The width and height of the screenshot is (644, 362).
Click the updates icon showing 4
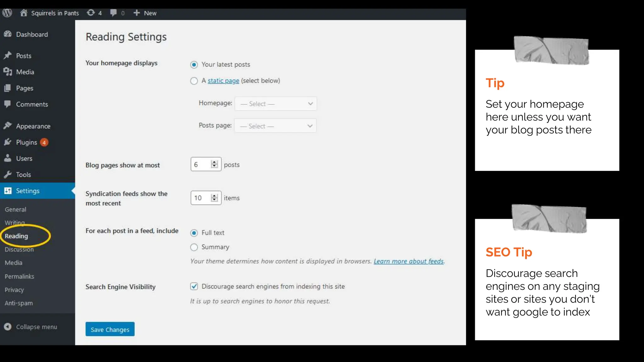(91, 13)
